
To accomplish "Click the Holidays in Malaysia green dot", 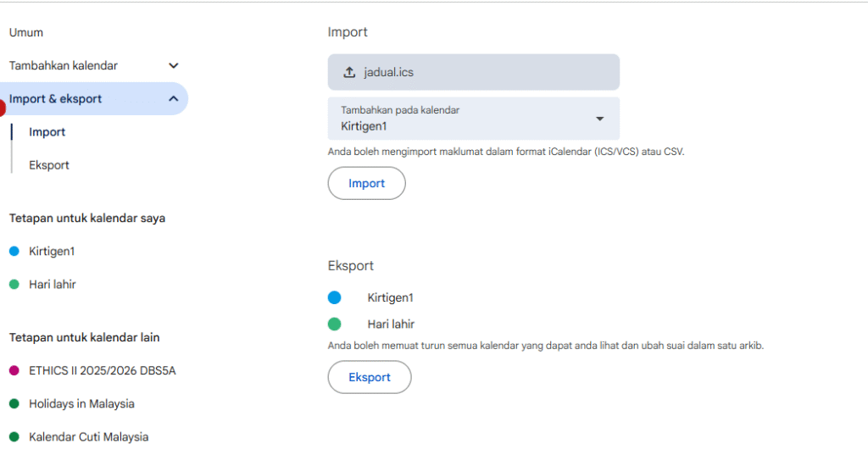I will (x=14, y=404).
